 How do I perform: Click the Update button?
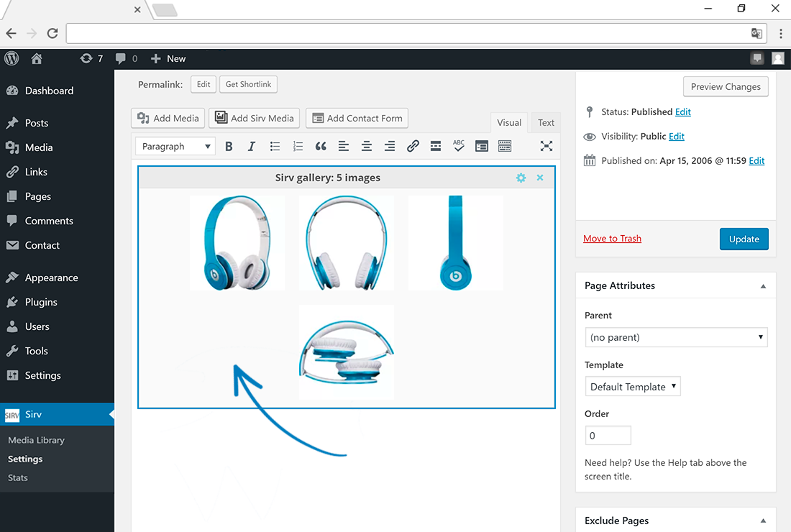(x=744, y=239)
